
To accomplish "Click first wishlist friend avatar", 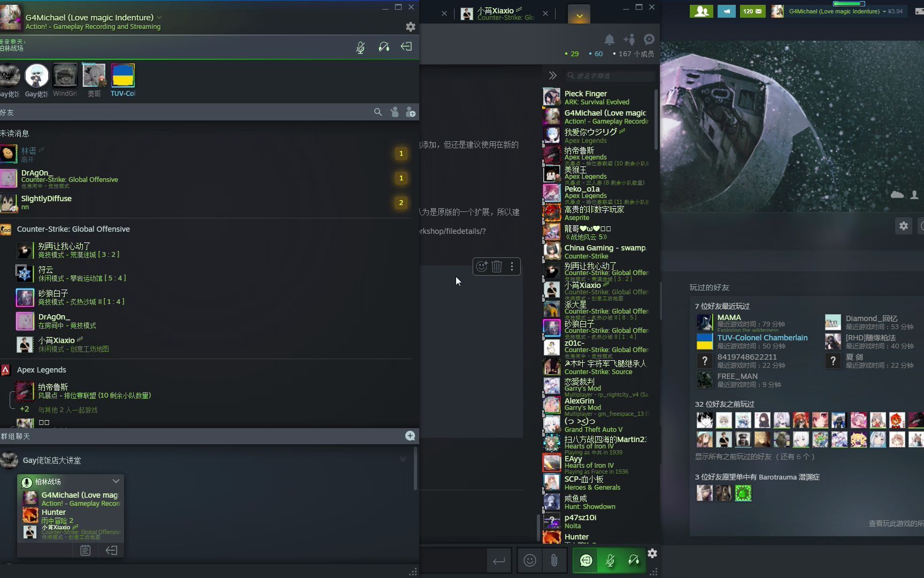I will tap(704, 493).
